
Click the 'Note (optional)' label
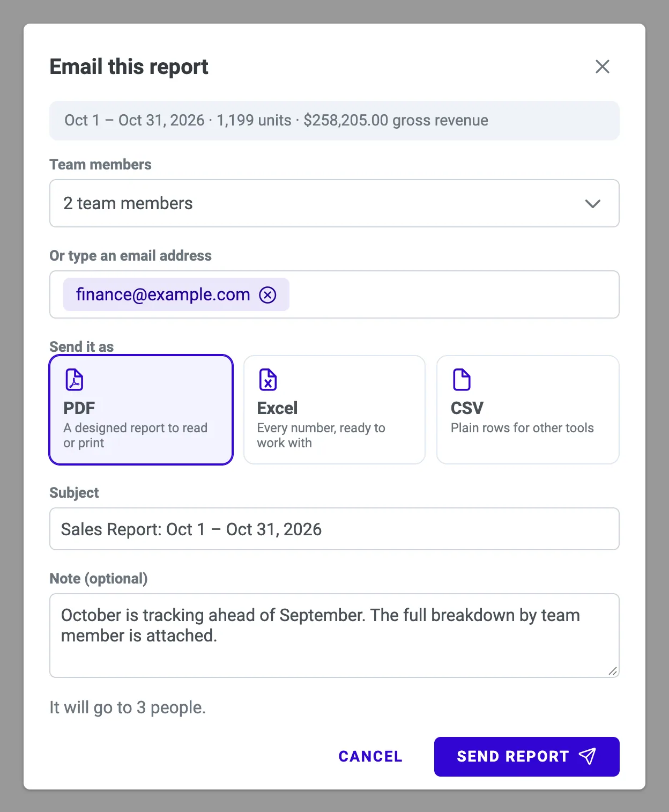click(99, 579)
